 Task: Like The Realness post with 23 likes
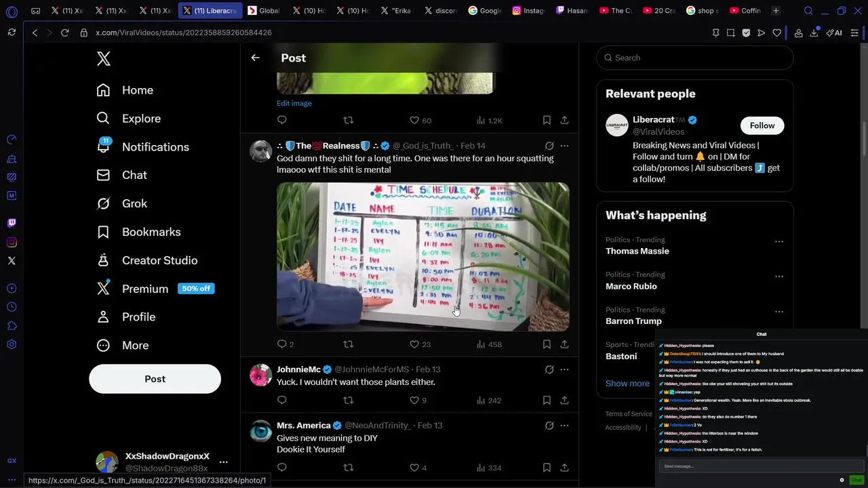pos(420,344)
